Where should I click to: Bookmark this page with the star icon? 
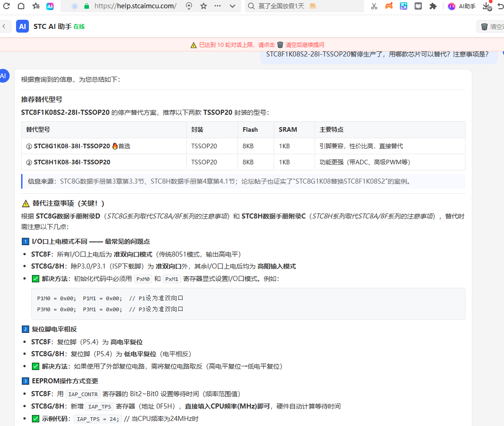point(204,6)
